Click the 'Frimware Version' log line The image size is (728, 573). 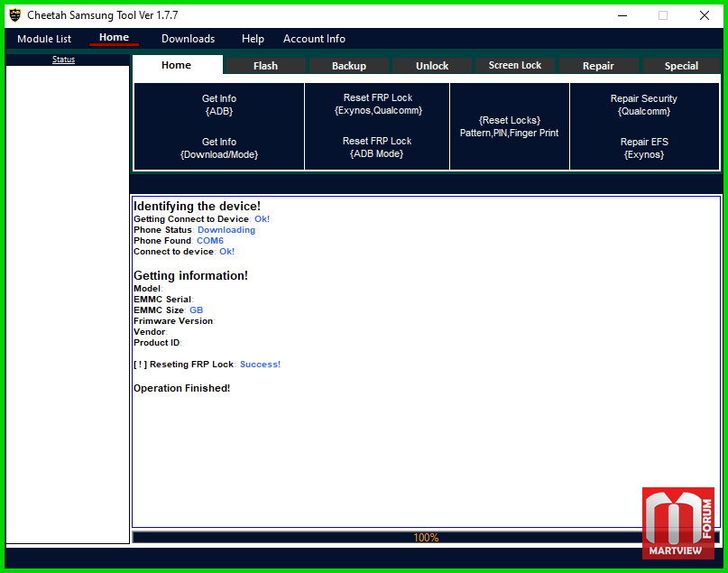(174, 321)
